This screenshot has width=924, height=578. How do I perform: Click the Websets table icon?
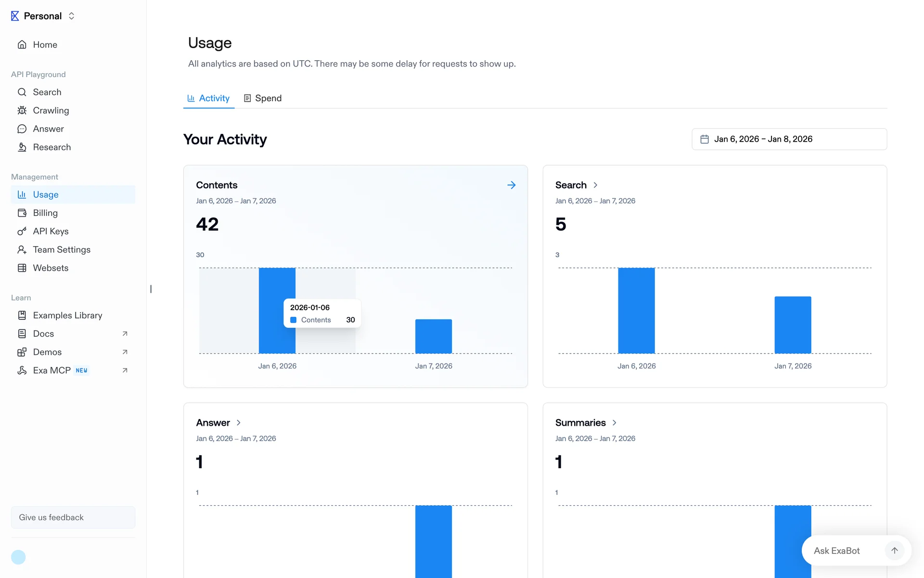22,268
